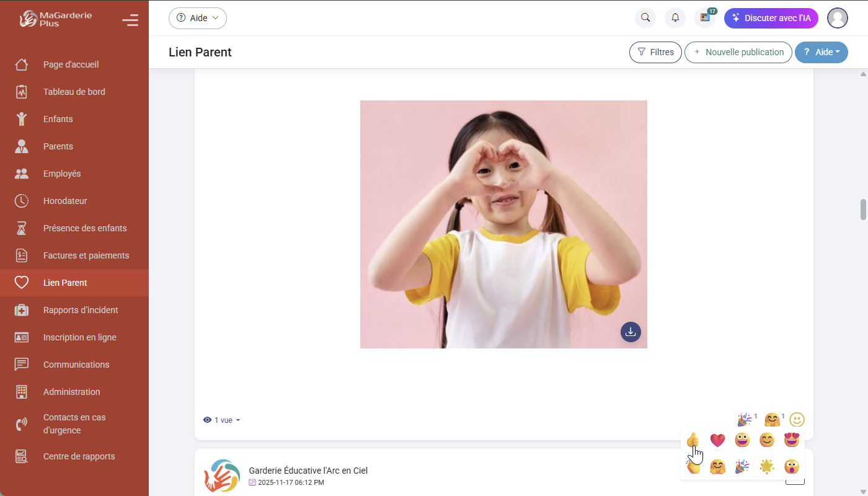React with the red heart emoji
The image size is (868, 496).
pos(717,440)
